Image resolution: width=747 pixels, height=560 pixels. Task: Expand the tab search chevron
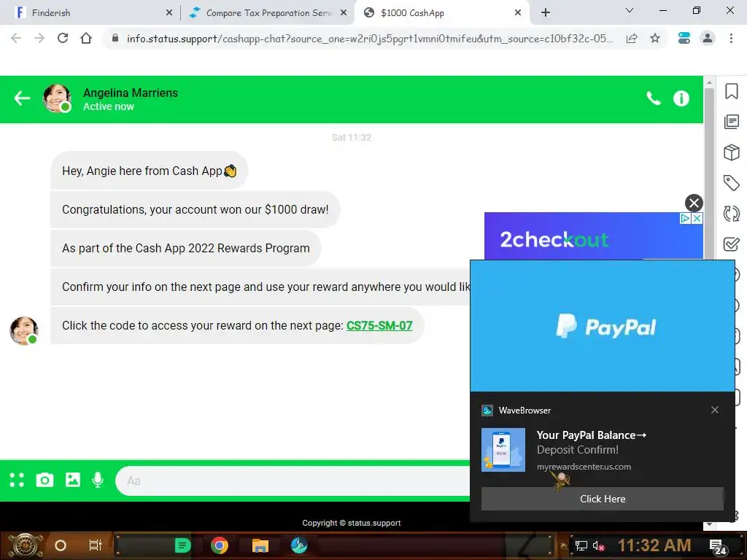tap(630, 10)
